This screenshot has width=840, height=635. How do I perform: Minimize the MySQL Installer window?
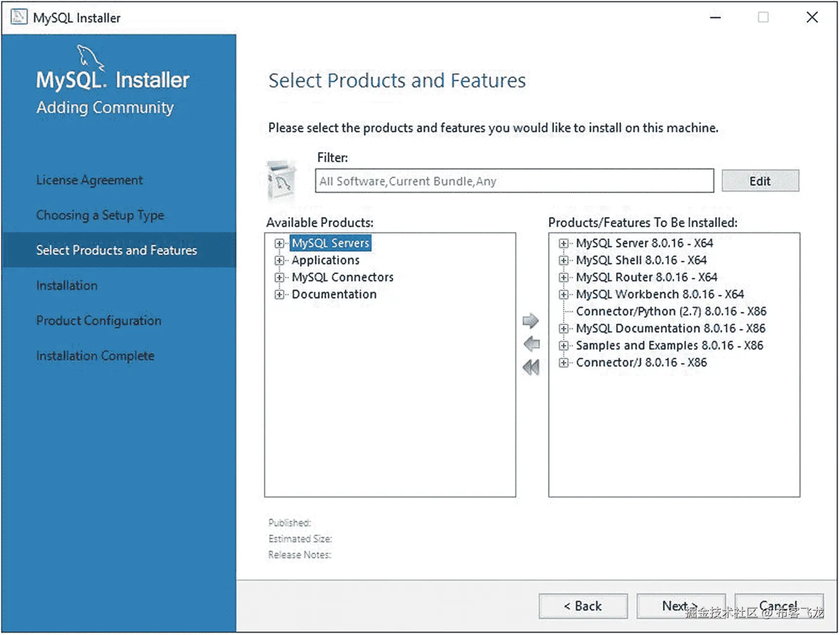[x=715, y=18]
